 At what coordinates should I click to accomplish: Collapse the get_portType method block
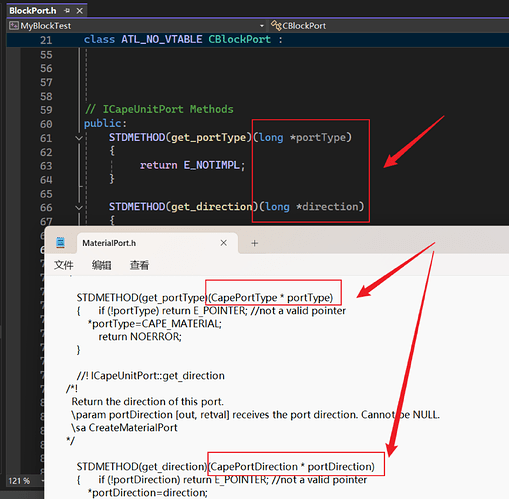(79, 138)
